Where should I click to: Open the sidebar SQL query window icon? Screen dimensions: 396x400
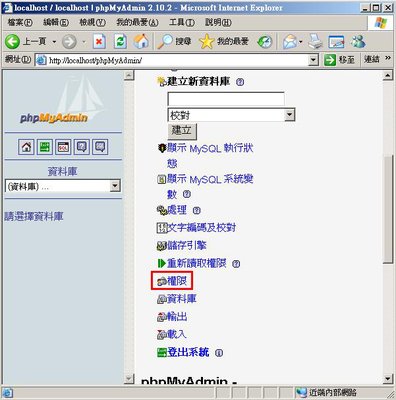(x=63, y=147)
